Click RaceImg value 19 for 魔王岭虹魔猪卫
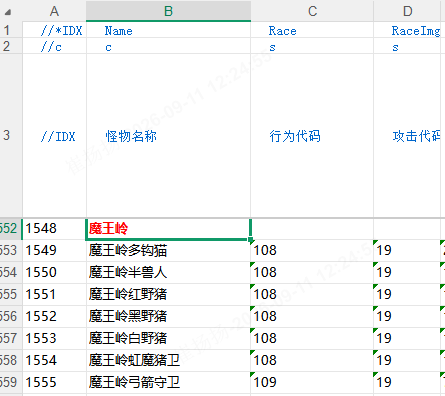This screenshot has height=396, width=445. pyautogui.click(x=407, y=360)
